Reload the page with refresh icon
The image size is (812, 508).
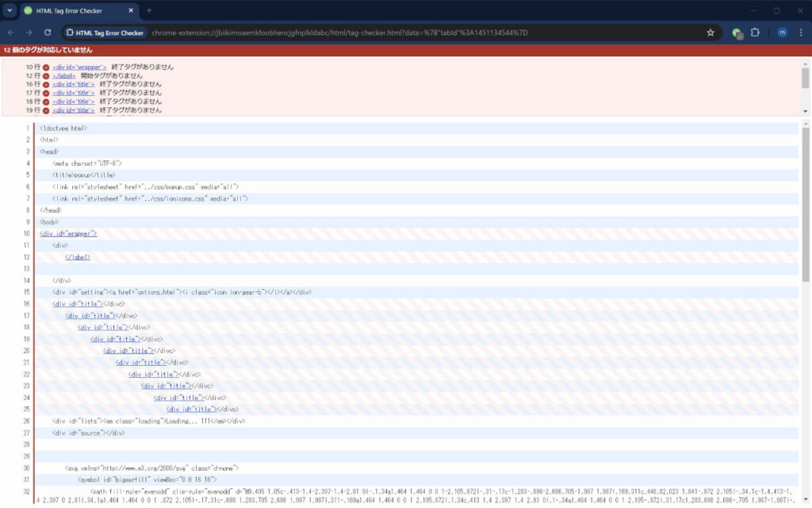point(47,32)
